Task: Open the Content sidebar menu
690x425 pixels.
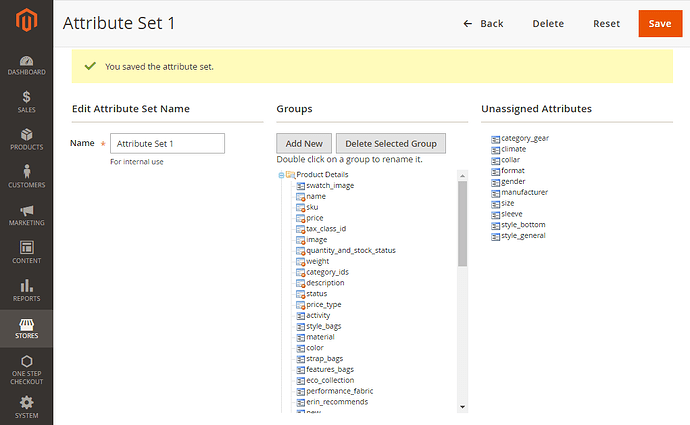Action: [26, 252]
